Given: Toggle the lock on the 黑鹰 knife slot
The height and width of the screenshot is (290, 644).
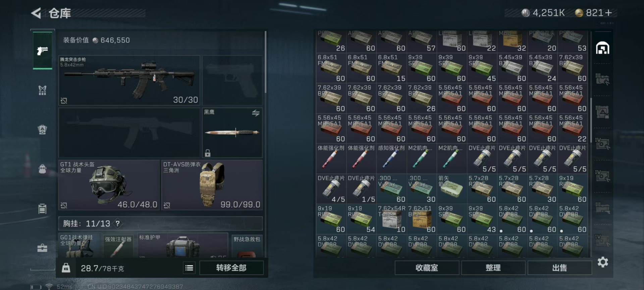Looking at the screenshot, I should click(208, 153).
